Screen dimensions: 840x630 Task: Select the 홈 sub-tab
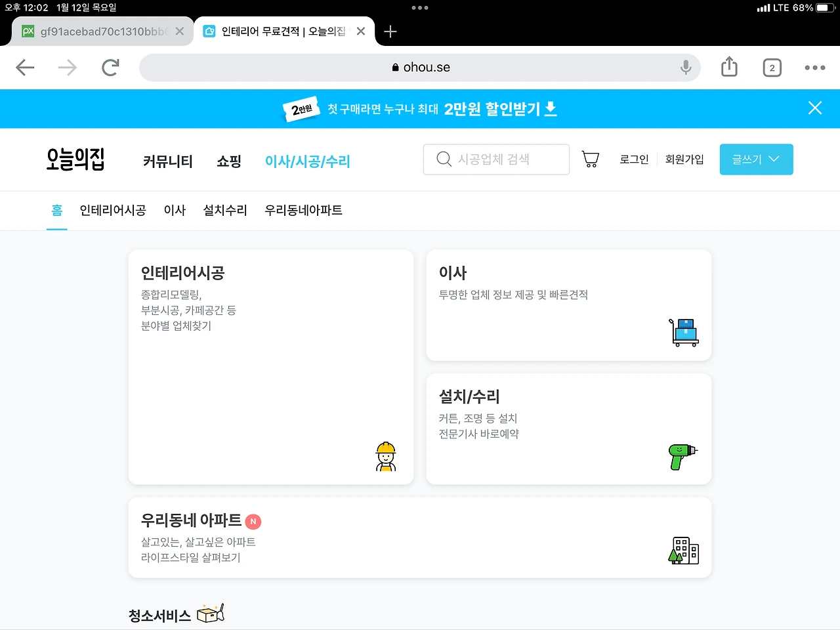(57, 211)
